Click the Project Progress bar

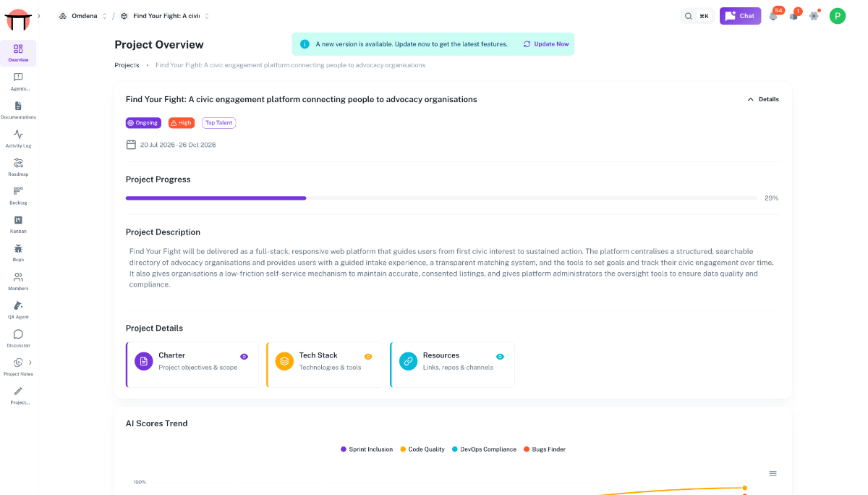(441, 198)
